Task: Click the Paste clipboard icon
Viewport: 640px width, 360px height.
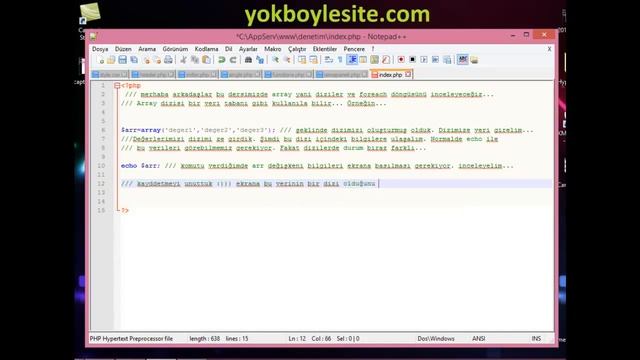Action: (x=207, y=60)
